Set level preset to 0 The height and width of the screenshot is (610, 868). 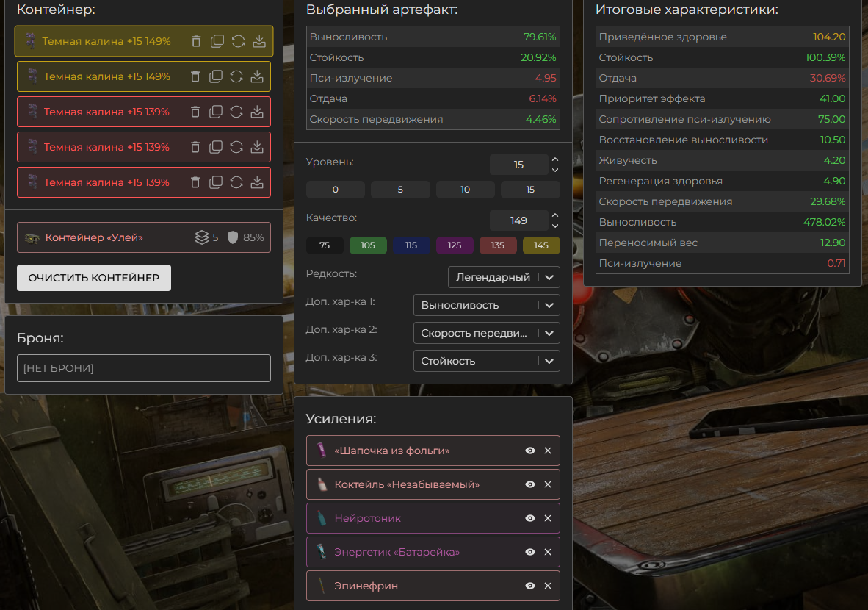coord(336,190)
